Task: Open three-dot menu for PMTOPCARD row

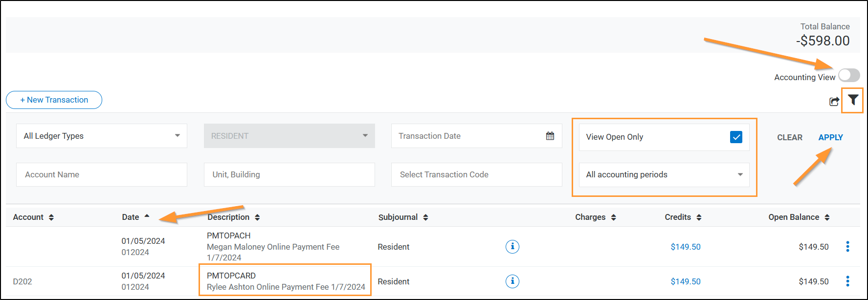Action: tap(847, 281)
